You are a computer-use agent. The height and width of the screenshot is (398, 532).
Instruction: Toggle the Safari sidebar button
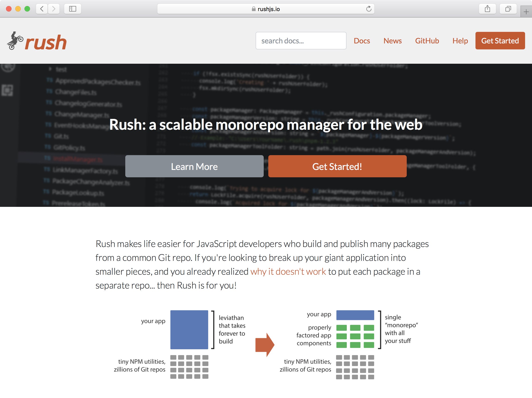[x=73, y=9]
